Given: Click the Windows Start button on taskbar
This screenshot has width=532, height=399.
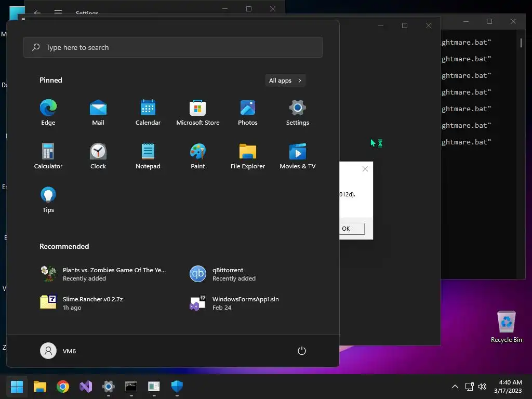Looking at the screenshot, I should pos(17,387).
